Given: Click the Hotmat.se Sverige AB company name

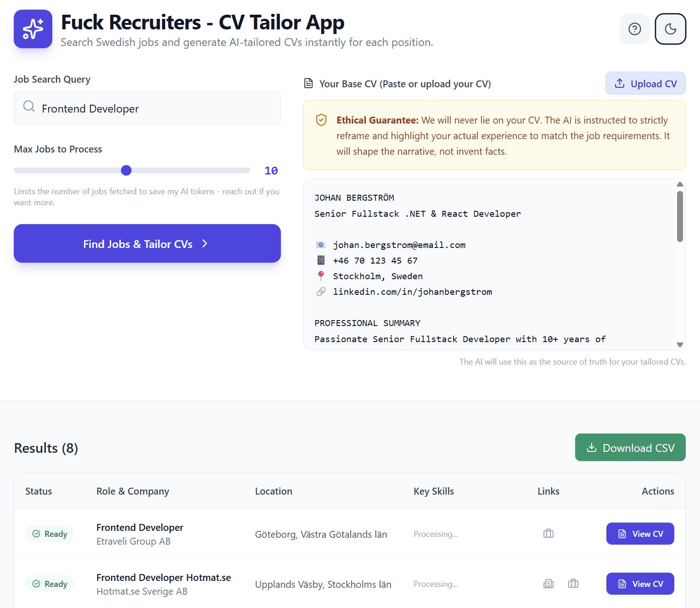Looking at the screenshot, I should click(142, 591).
